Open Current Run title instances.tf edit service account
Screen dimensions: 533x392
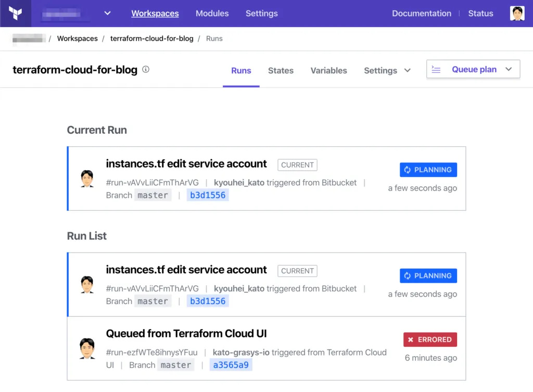pos(186,163)
